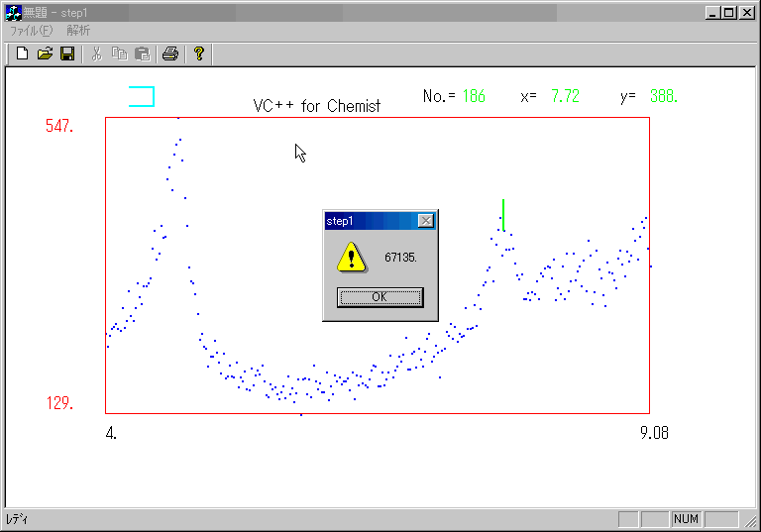Viewport: 761px width, 532px height.
Task: Click the 67135. message text
Action: tap(401, 258)
